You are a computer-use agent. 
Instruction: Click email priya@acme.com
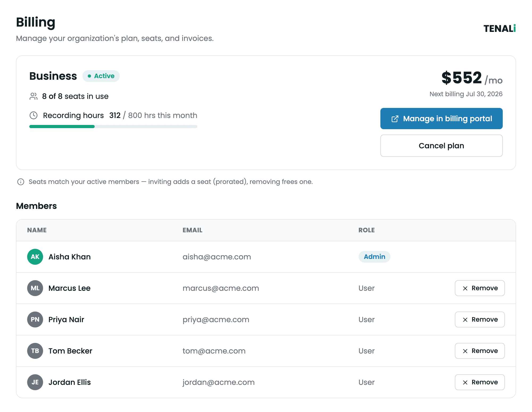(x=216, y=320)
